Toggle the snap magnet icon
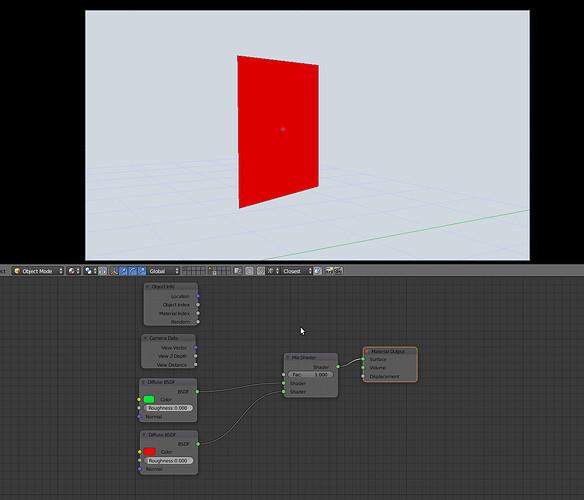This screenshot has width=584, height=500. 261,271
